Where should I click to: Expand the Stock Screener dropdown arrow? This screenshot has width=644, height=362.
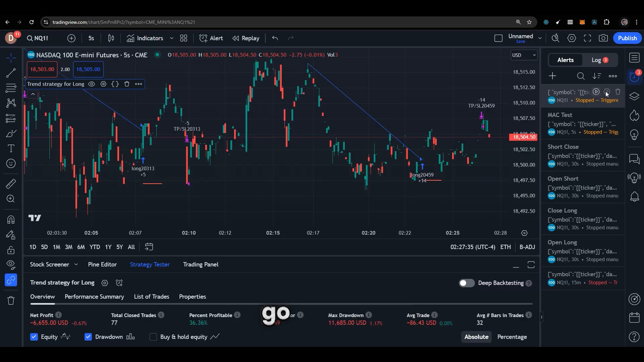tap(76, 264)
